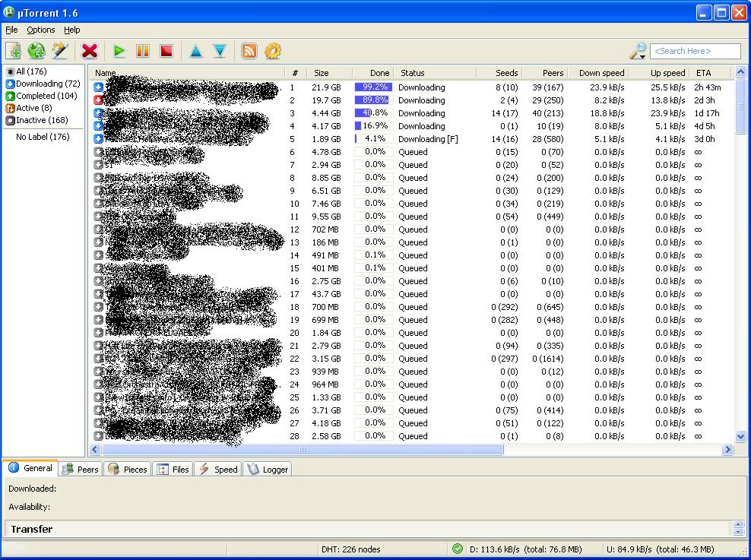751x560 pixels.
Task: Sort by Name column header
Action: click(187, 73)
